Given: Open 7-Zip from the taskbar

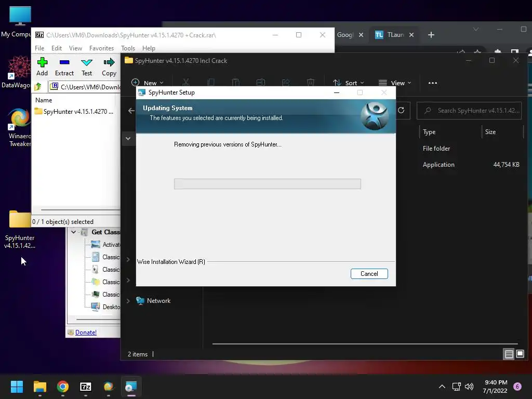Looking at the screenshot, I should point(86,387).
